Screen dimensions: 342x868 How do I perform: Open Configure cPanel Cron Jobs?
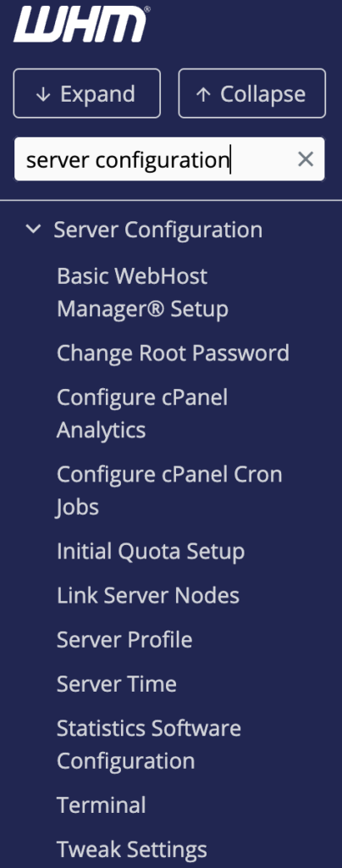[x=169, y=491]
